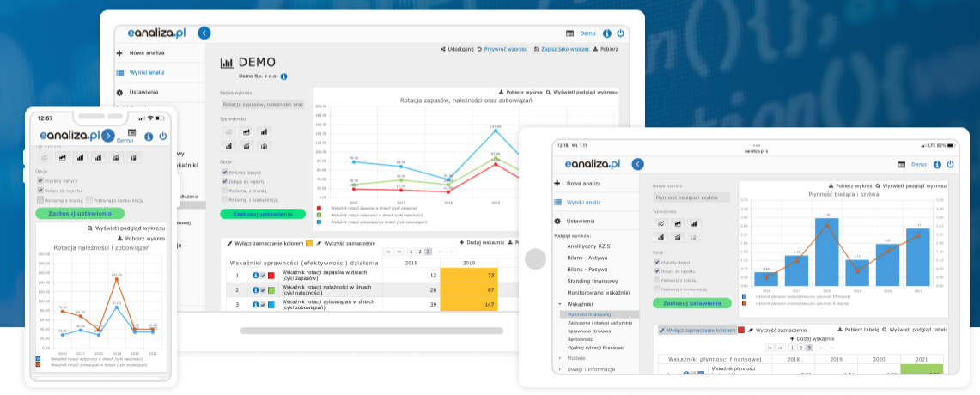This screenshot has height=395, width=980.
Task: Click Wyświetl podgląd wykresu on the phone
Action: [126, 228]
